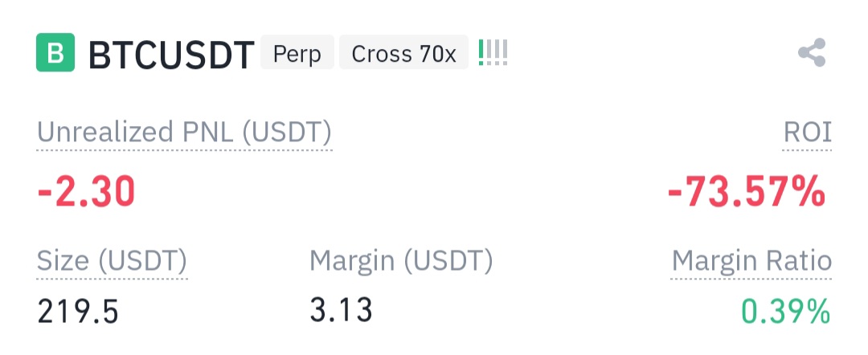Tap the Margin Ratio label

pyautogui.click(x=751, y=262)
